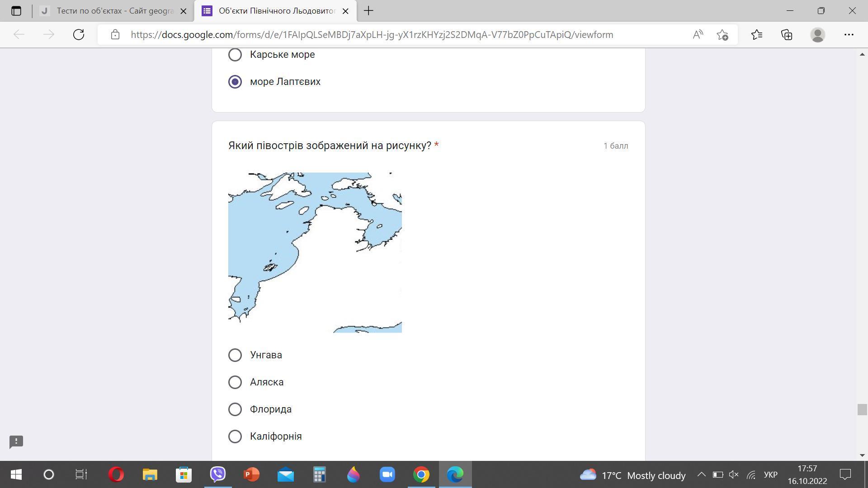Click the peninsula map image

point(315,252)
